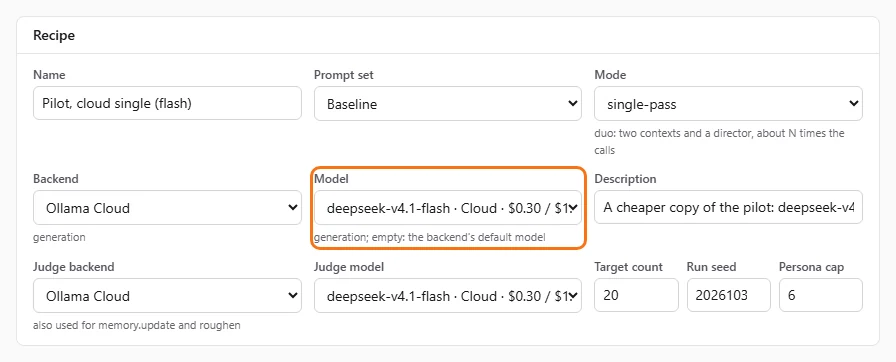Screen dimensions: 896x362
Task: Click the "Recipe" panel heading
Action: click(54, 35)
